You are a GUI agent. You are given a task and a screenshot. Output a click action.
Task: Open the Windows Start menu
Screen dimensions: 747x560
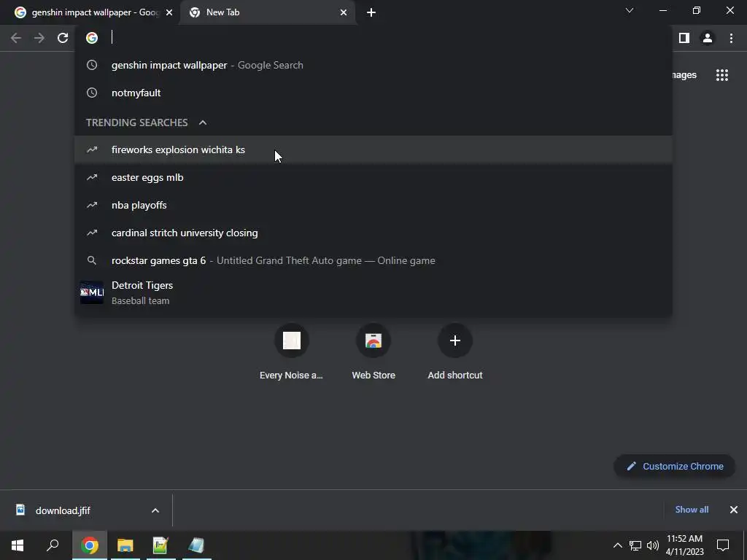click(x=18, y=545)
